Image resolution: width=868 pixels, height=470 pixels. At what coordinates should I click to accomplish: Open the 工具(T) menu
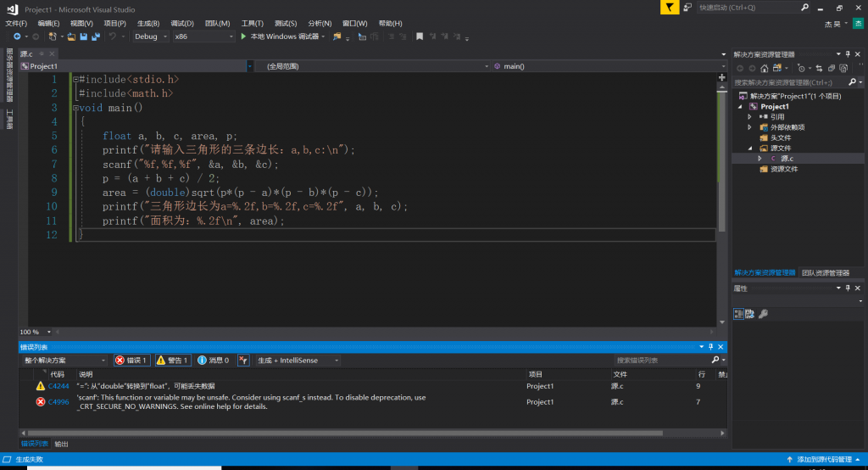(x=253, y=23)
